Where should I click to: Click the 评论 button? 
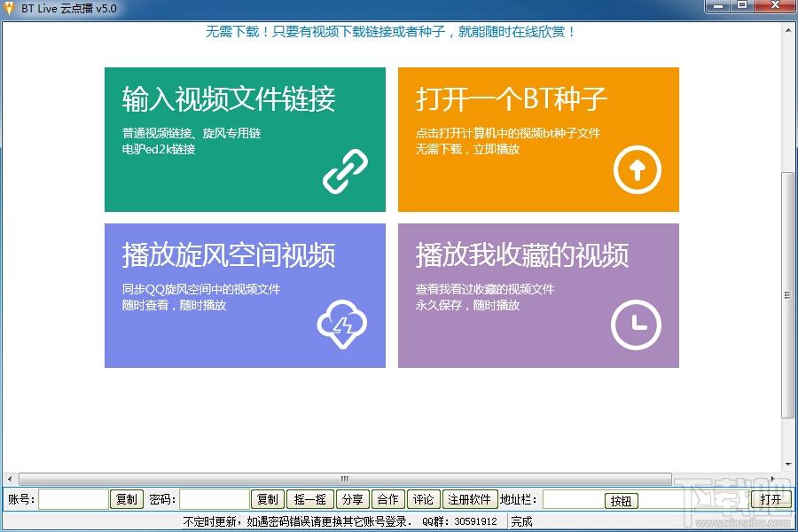coord(424,499)
